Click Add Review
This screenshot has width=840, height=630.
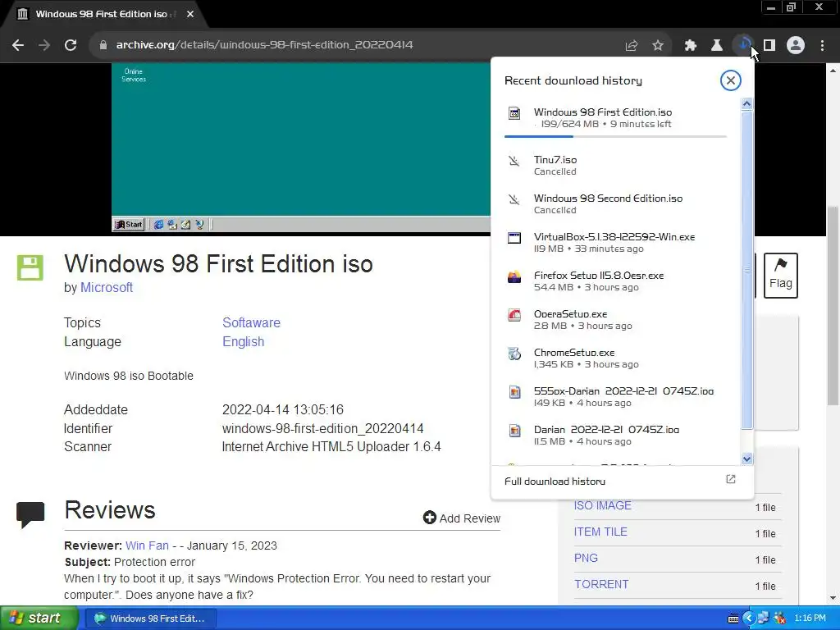(461, 518)
